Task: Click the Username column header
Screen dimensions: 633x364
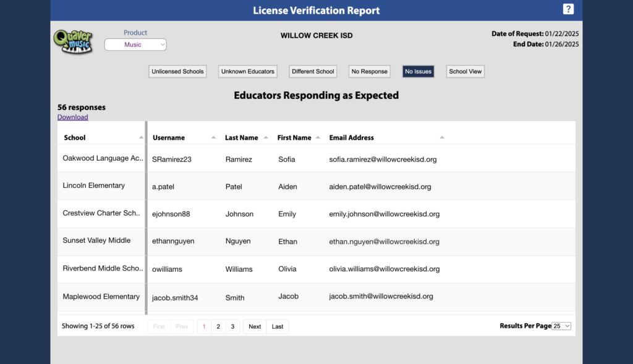Action: click(x=169, y=138)
